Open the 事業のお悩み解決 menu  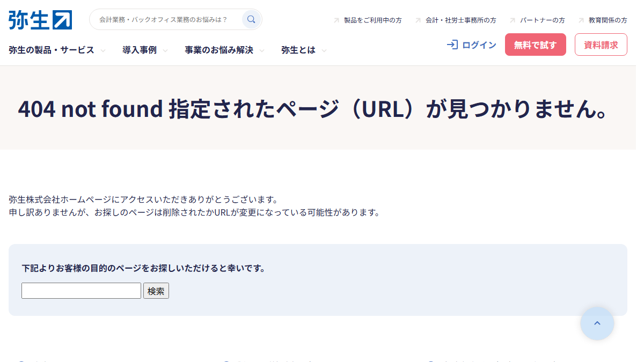(x=219, y=50)
